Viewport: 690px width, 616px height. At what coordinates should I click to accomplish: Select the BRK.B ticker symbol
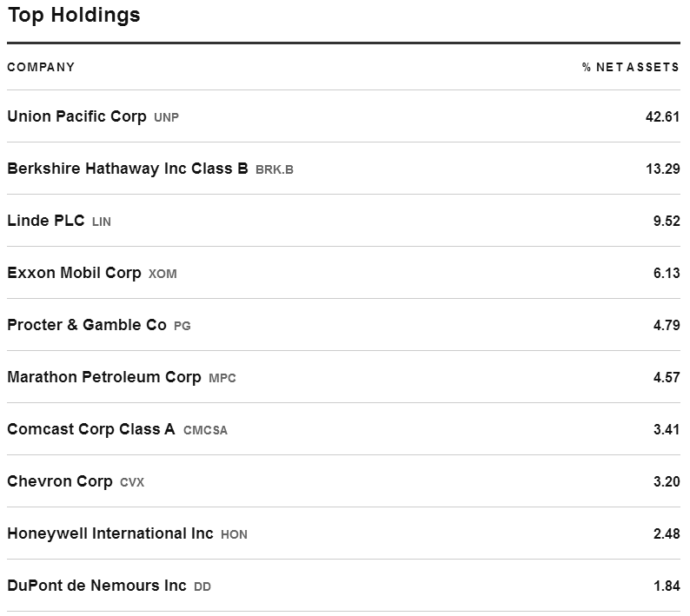(274, 169)
